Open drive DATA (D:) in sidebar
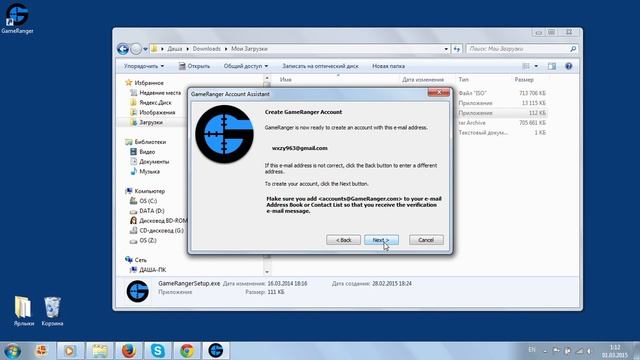640x360 pixels. click(151, 211)
